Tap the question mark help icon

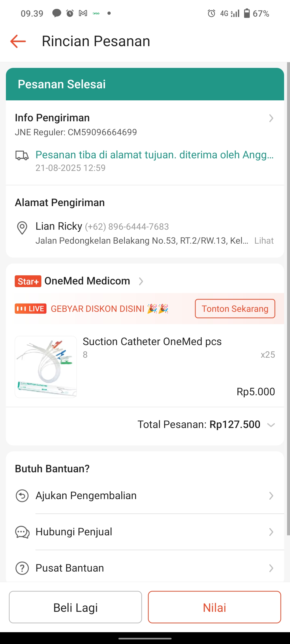tap(22, 568)
